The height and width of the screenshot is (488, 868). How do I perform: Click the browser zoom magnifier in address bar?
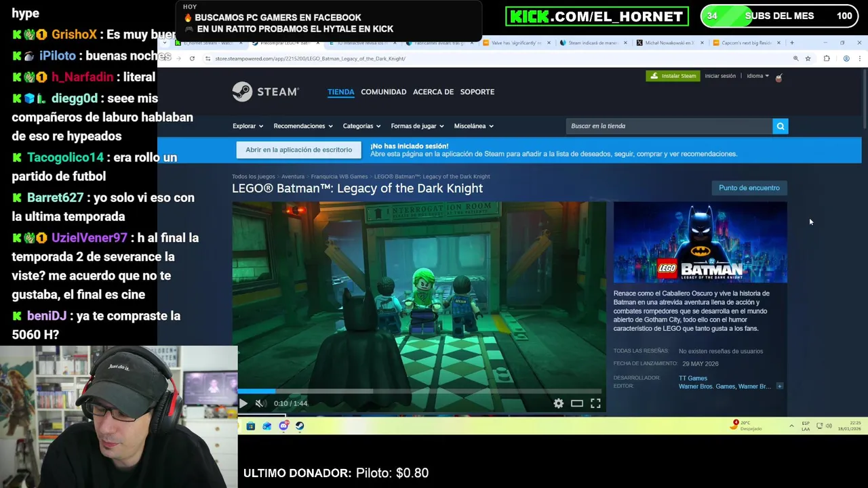[795, 59]
